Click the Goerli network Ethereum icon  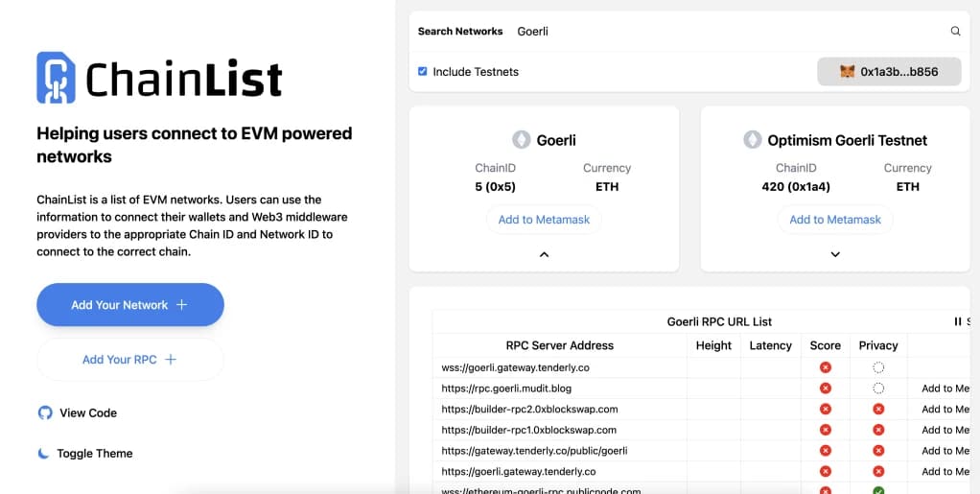[x=522, y=140]
